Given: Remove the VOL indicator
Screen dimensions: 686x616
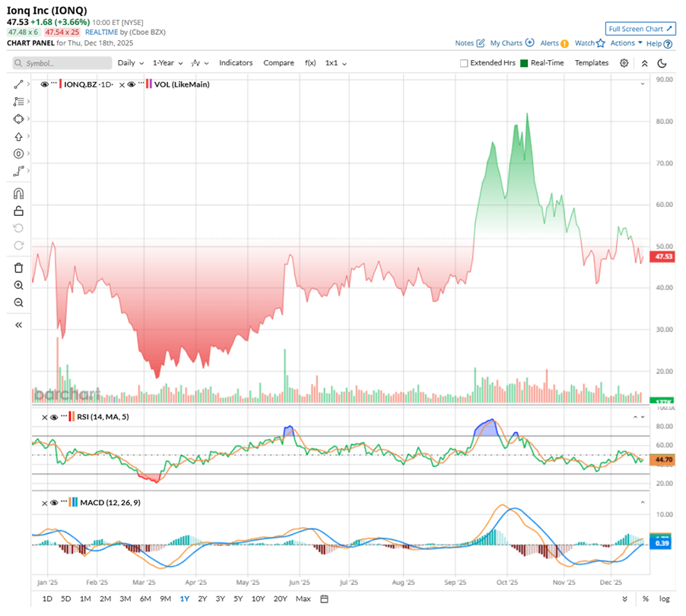Looking at the screenshot, I should coord(122,85).
